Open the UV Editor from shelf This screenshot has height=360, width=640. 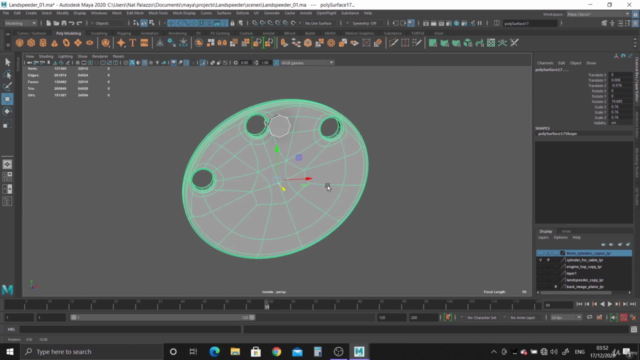point(491,43)
